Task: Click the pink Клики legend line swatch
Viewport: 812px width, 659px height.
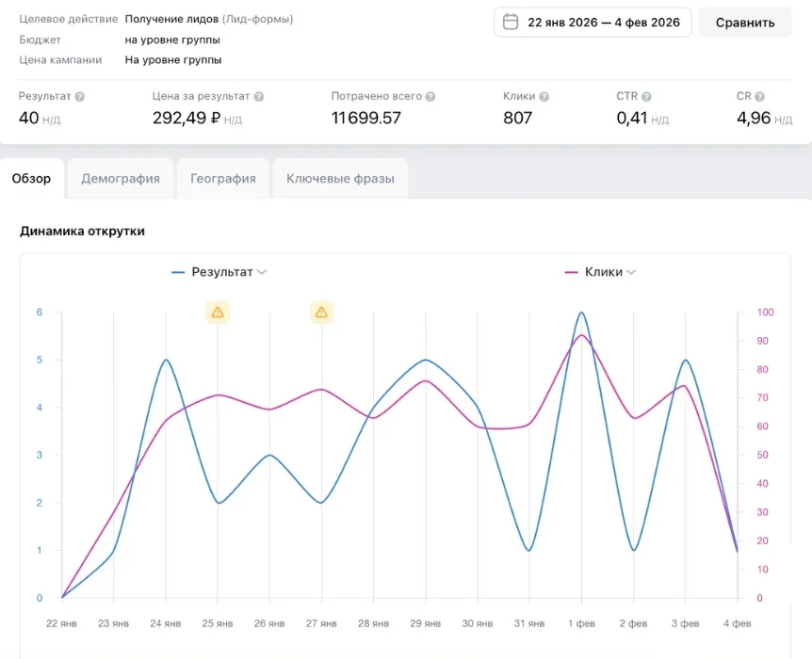Action: coord(571,272)
